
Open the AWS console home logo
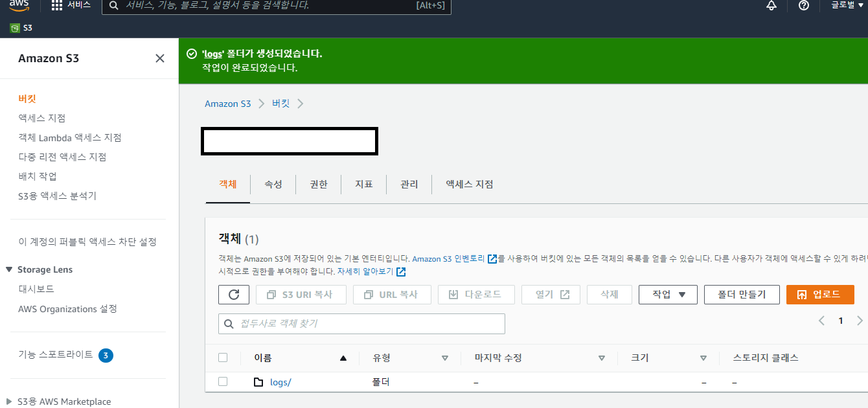point(20,5)
